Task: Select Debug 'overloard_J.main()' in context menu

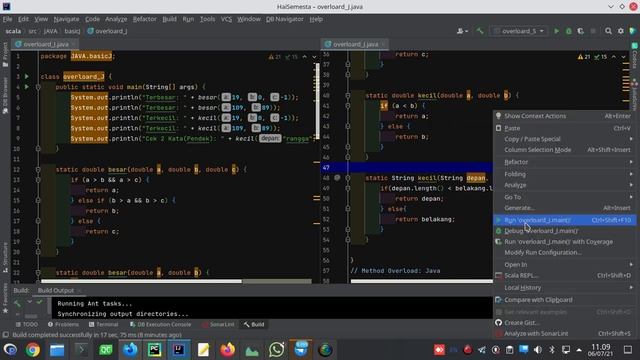Action: (565, 231)
